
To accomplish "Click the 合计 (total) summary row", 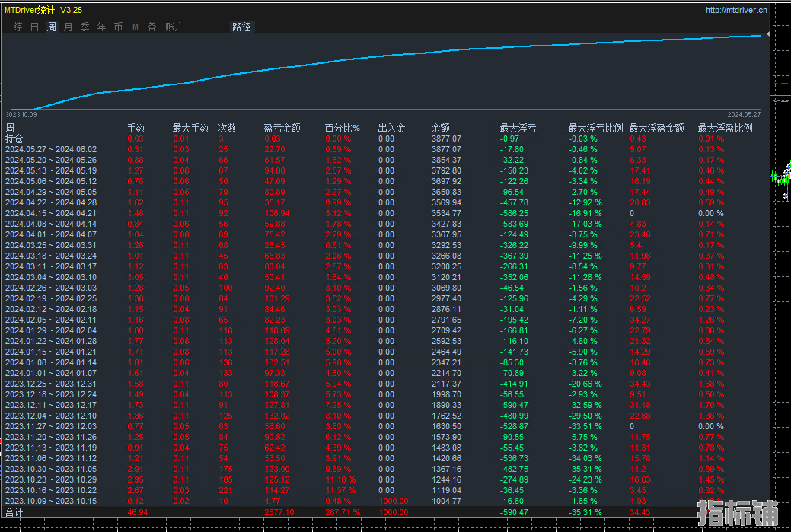I will (x=14, y=513).
